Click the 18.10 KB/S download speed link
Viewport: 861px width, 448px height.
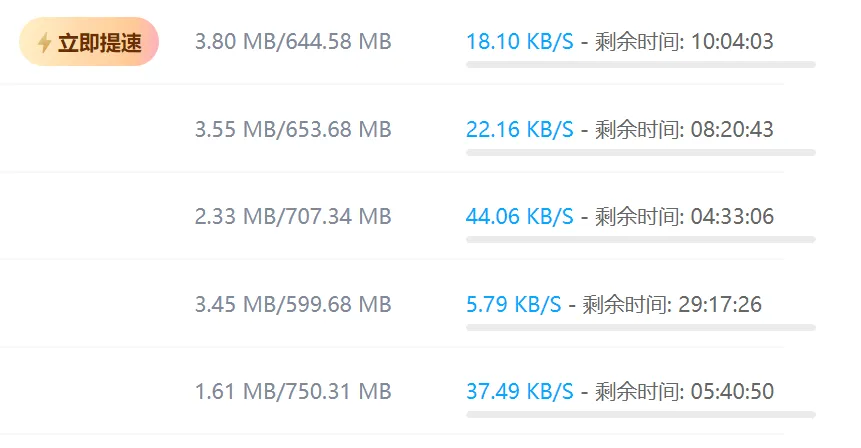[x=519, y=42]
